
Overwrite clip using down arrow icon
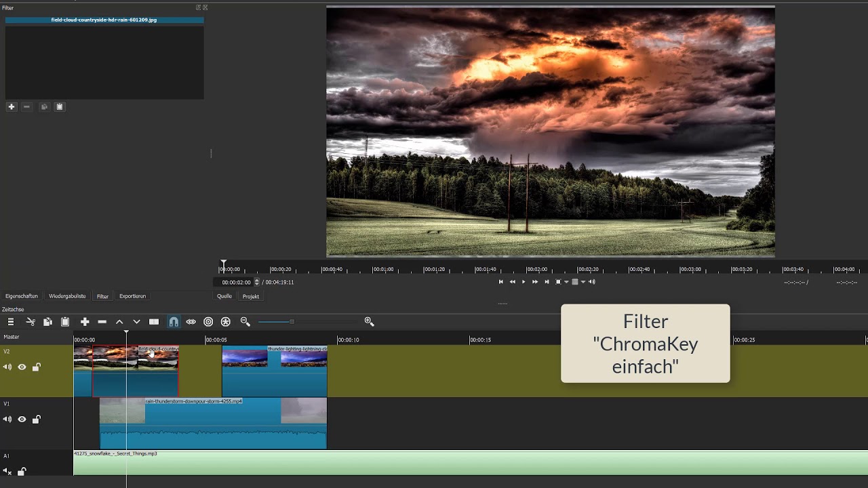click(x=136, y=322)
